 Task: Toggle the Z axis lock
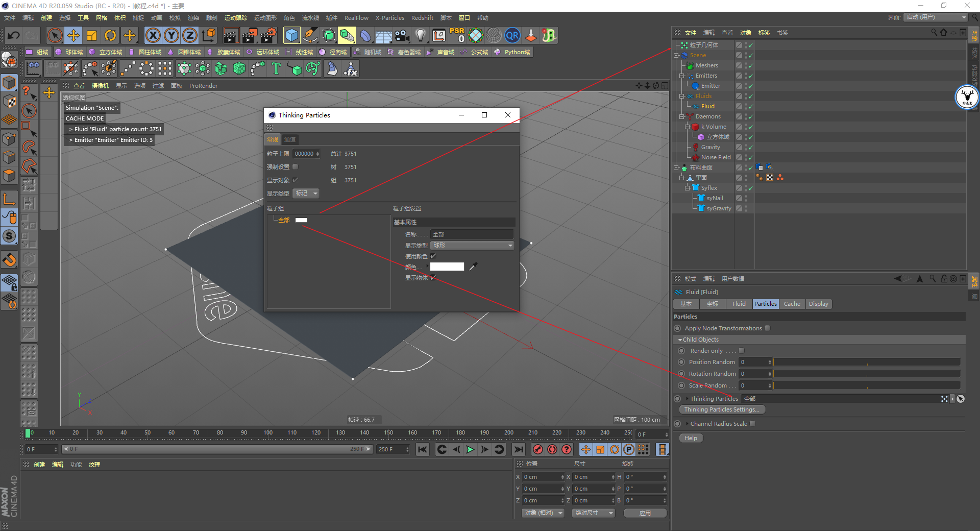[x=189, y=35]
